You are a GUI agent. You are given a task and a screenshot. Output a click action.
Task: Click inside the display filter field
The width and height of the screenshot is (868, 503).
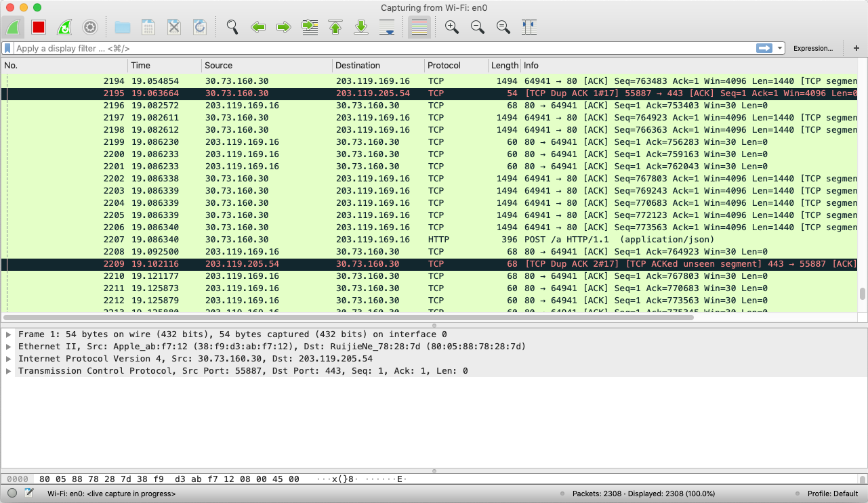pyautogui.click(x=379, y=48)
